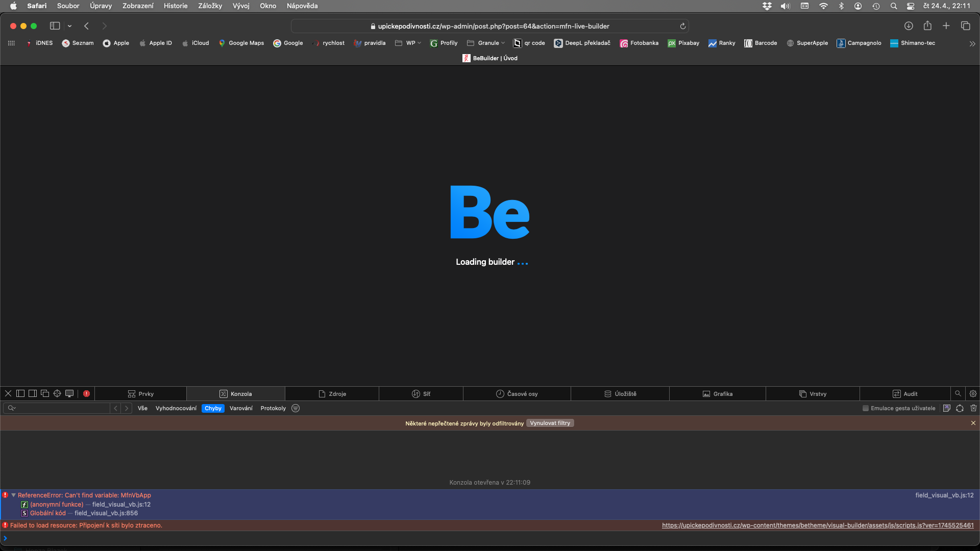The width and height of the screenshot is (980, 551).
Task: Open the Share sheet icon
Action: [927, 26]
